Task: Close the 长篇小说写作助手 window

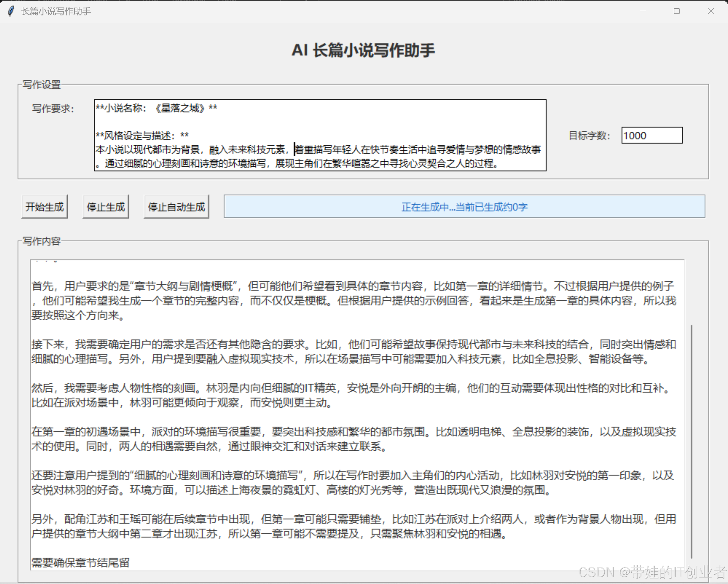Action: coord(711,11)
